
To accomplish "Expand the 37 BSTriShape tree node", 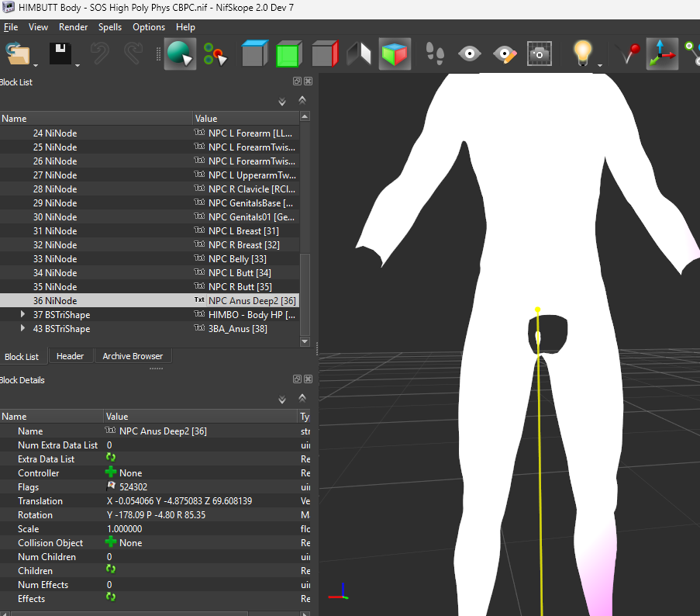I will [x=22, y=314].
